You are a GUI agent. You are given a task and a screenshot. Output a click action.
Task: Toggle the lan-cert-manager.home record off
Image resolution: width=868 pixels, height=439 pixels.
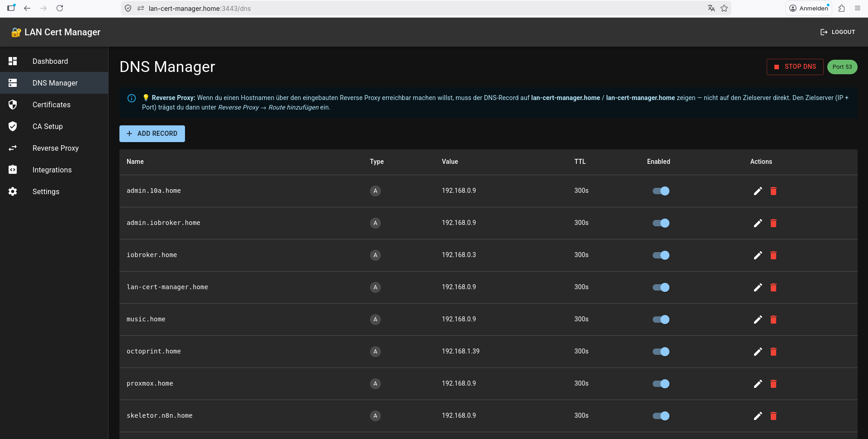(661, 287)
